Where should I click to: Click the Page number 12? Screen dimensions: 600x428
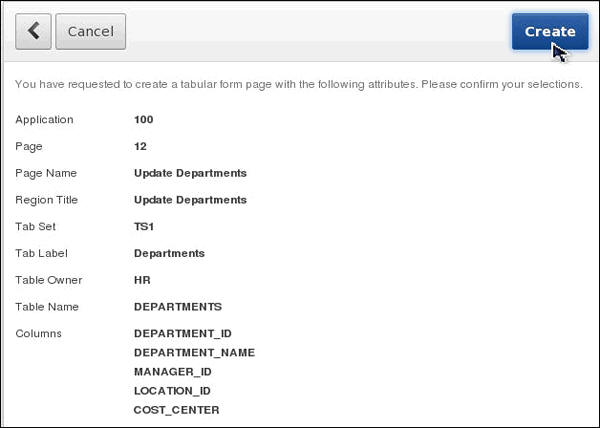click(x=140, y=146)
